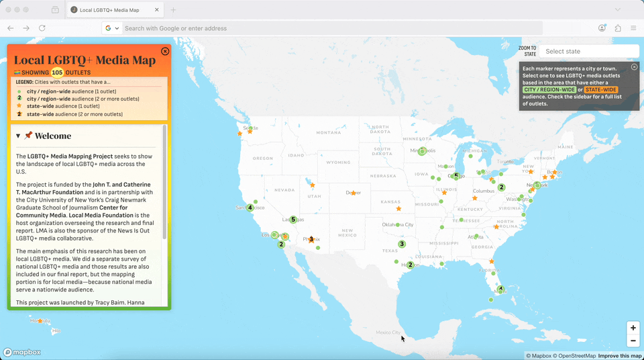Click the Illinois orange star marker

[444, 193]
